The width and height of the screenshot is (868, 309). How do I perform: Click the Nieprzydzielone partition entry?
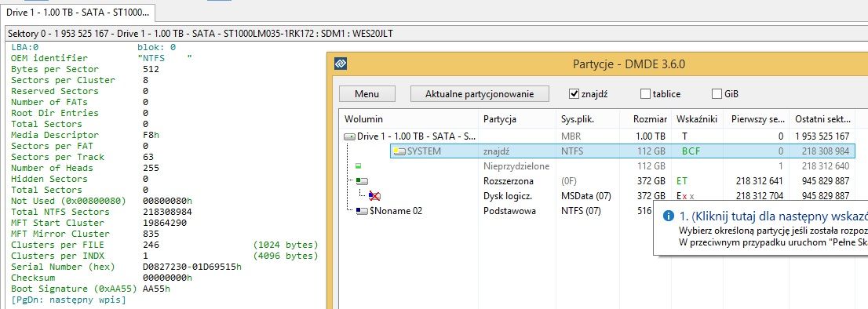tap(516, 165)
